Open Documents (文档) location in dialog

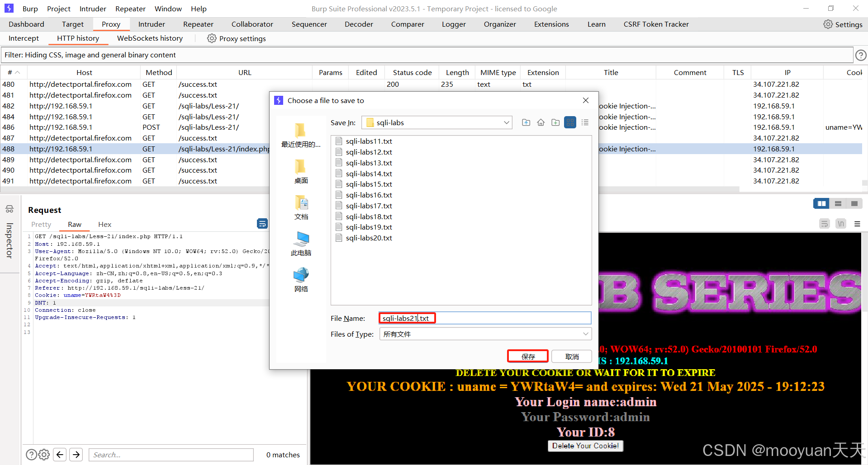click(301, 207)
